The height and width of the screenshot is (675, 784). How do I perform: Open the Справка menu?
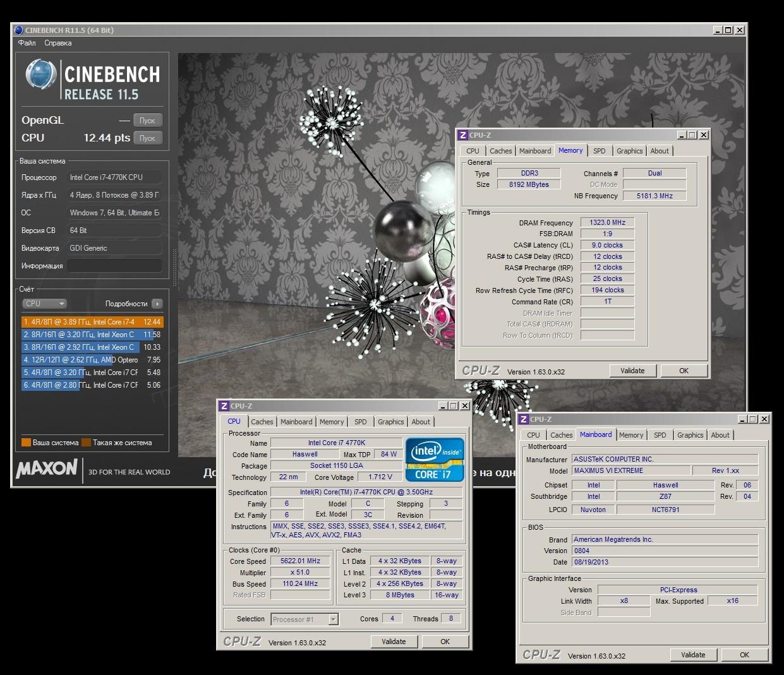click(58, 43)
